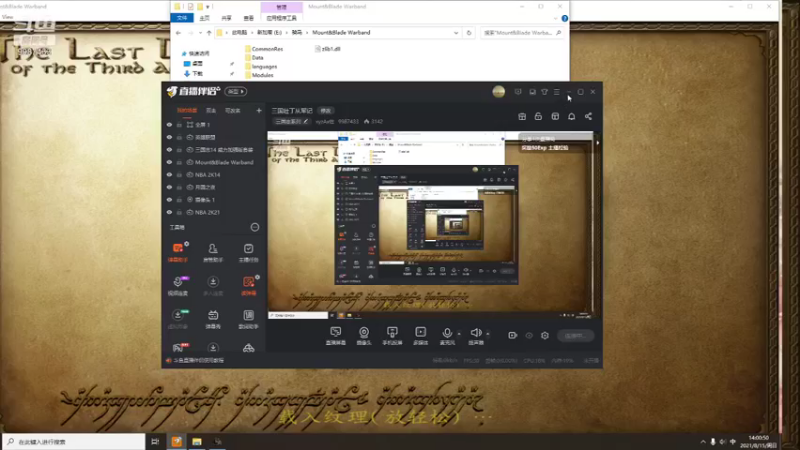Click the start-streaming button at bottom right
The height and width of the screenshot is (450, 800).
(x=576, y=335)
